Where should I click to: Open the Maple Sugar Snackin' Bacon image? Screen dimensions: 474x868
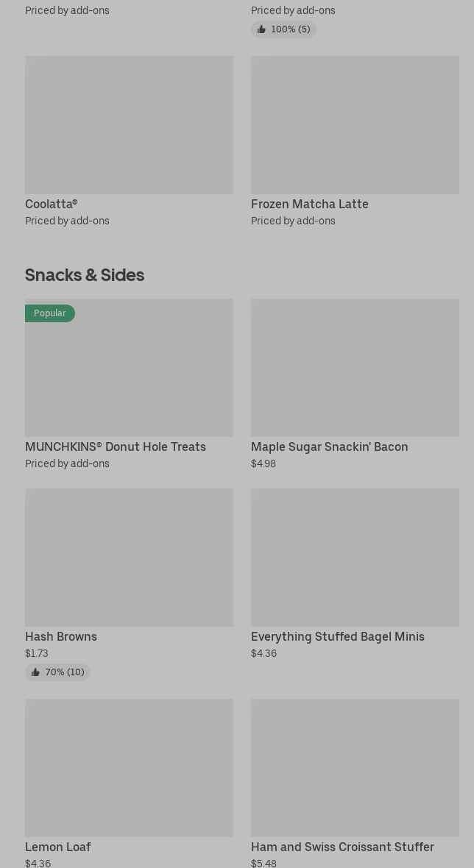click(x=355, y=368)
